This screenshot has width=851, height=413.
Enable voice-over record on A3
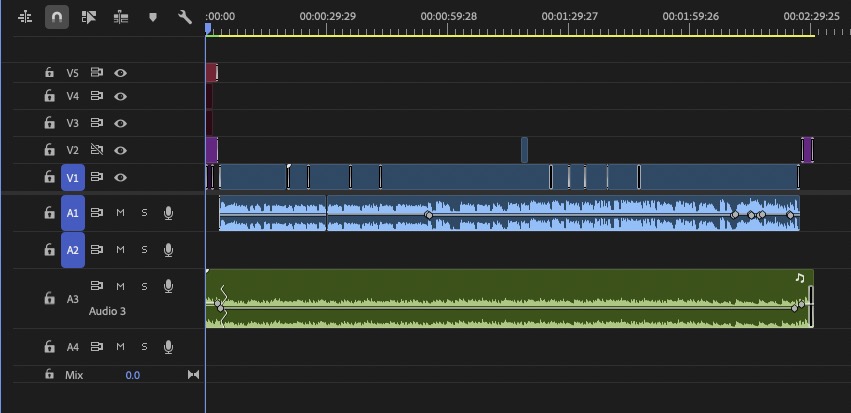(x=168, y=286)
